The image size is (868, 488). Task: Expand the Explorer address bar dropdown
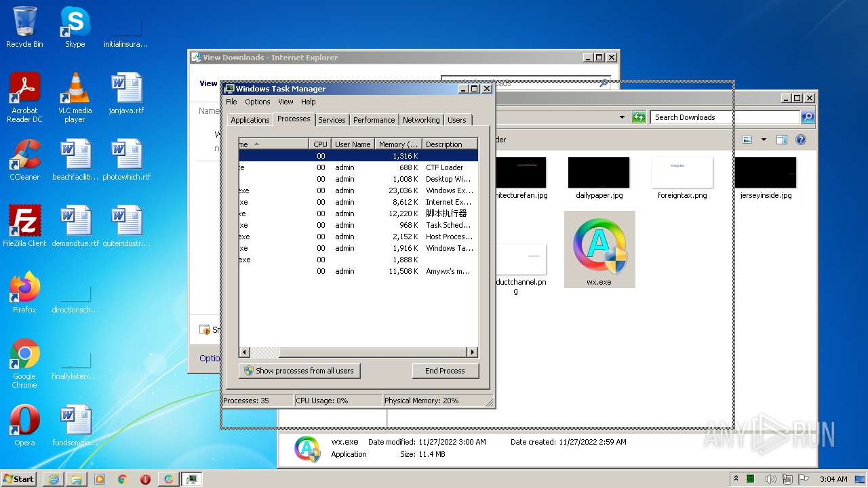[622, 117]
